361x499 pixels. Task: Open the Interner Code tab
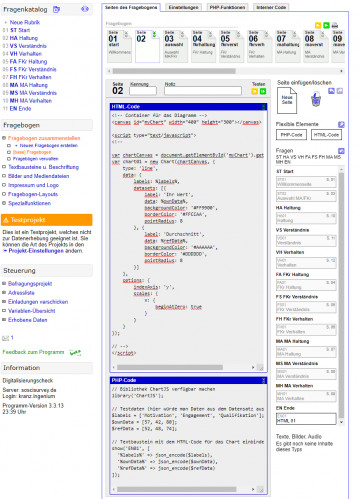pos(271,7)
